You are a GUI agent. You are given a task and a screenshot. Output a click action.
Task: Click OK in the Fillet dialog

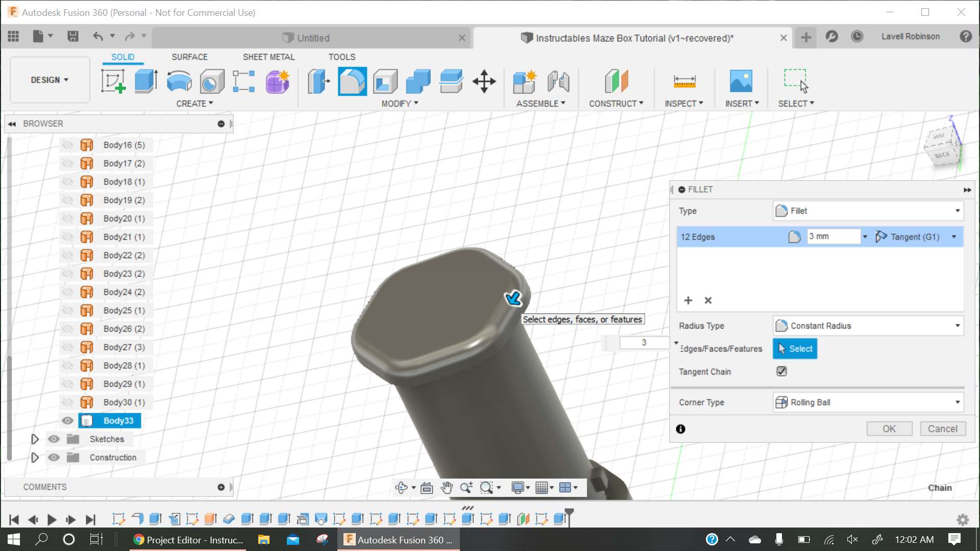click(889, 429)
